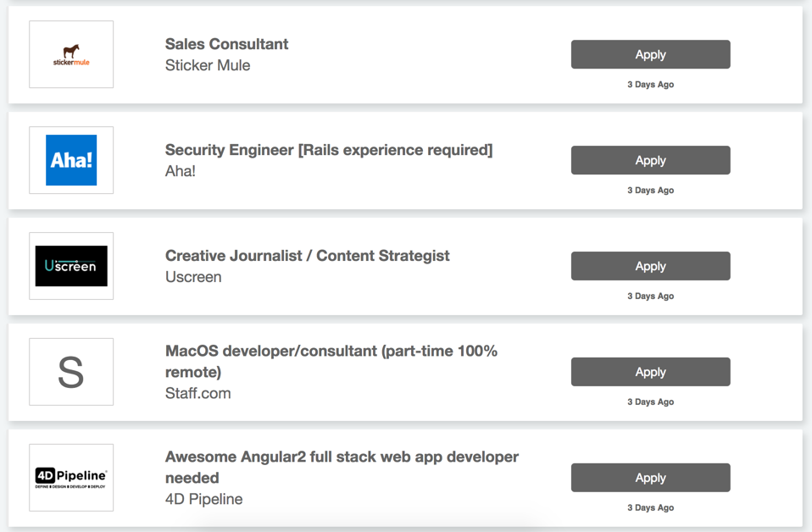Open Creative Journalist / Content Strategist listing
The image size is (812, 532).
coord(307,256)
